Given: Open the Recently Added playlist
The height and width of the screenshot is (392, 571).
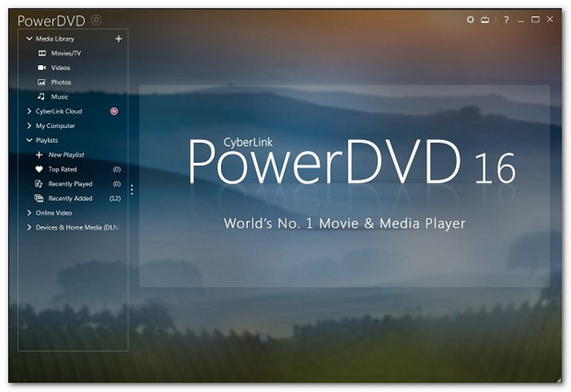Looking at the screenshot, I should coord(70,198).
